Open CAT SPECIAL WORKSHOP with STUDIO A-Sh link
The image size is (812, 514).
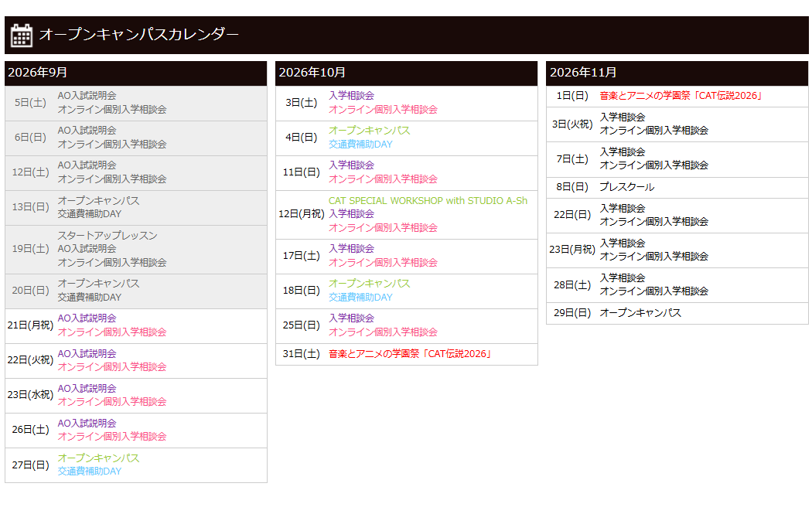[x=428, y=201]
